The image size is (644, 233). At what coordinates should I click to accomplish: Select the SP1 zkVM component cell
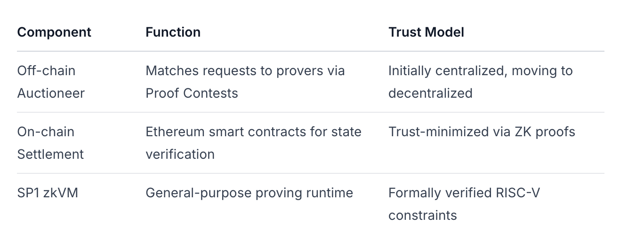click(x=48, y=193)
